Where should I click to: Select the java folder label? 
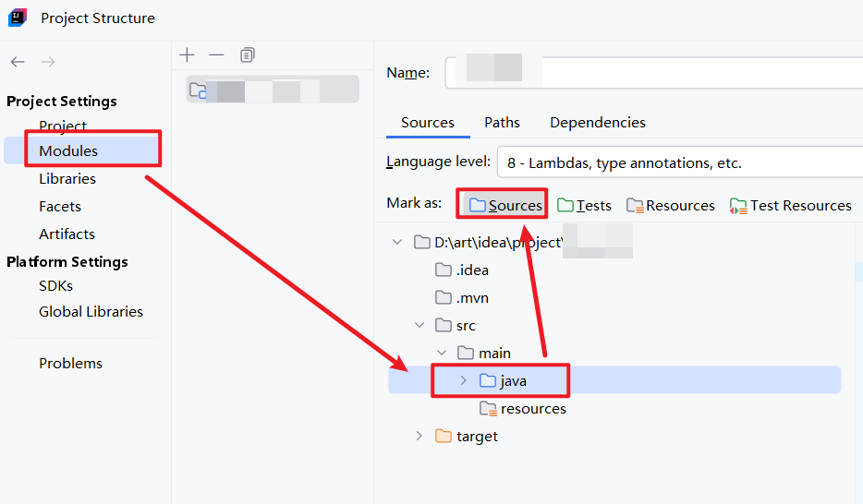pyautogui.click(x=514, y=381)
